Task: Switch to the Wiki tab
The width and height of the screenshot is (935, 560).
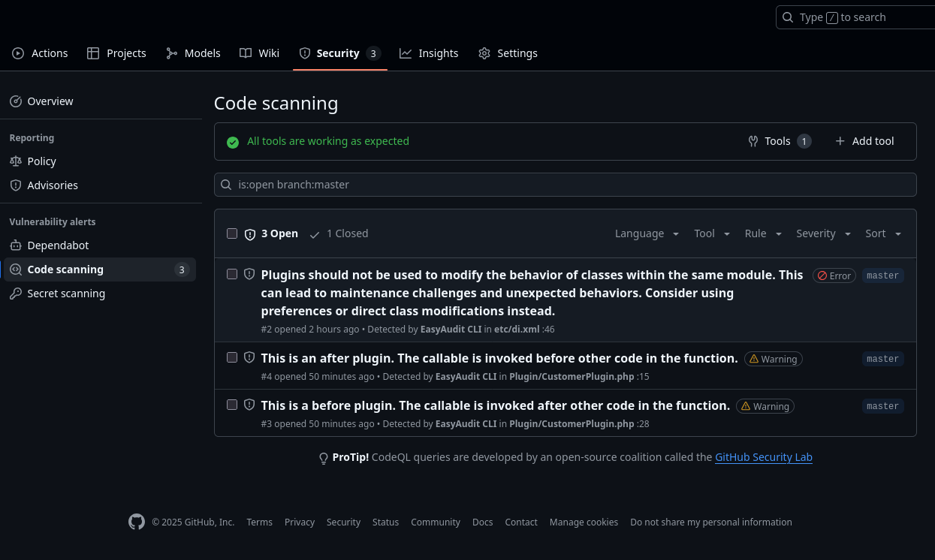Action: (259, 53)
